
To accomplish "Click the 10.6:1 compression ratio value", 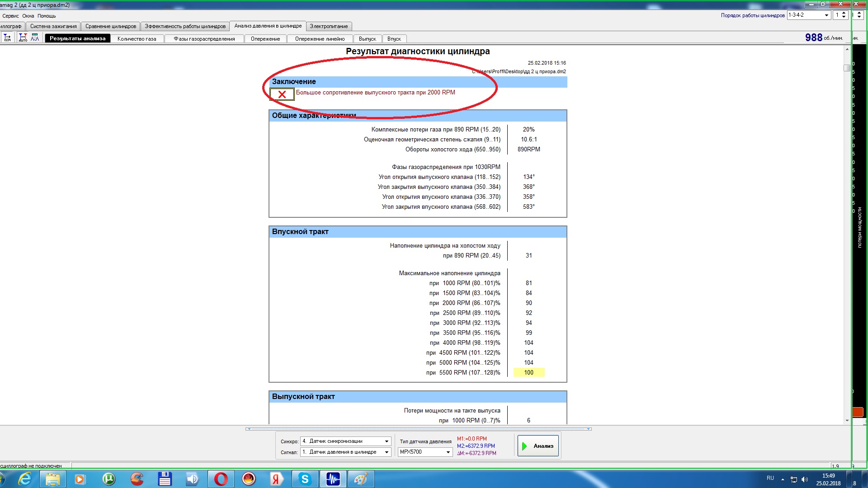I will [x=529, y=140].
